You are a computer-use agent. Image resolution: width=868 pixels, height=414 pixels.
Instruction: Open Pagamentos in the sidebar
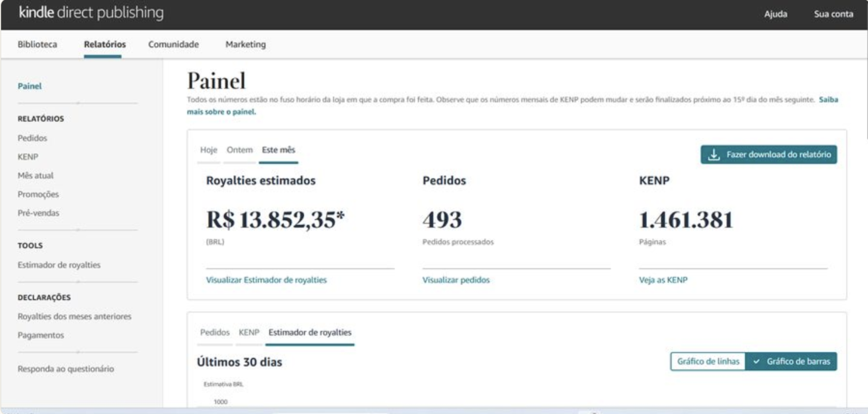[41, 335]
